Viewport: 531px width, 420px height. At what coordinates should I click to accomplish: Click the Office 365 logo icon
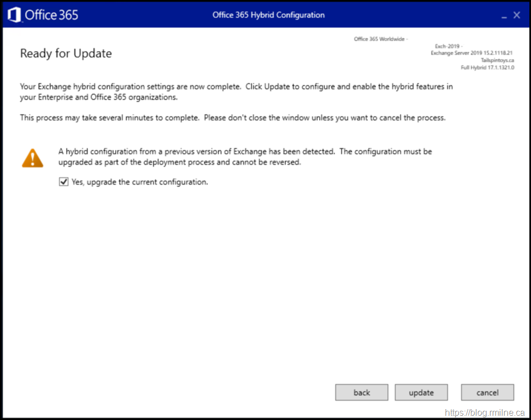point(15,15)
